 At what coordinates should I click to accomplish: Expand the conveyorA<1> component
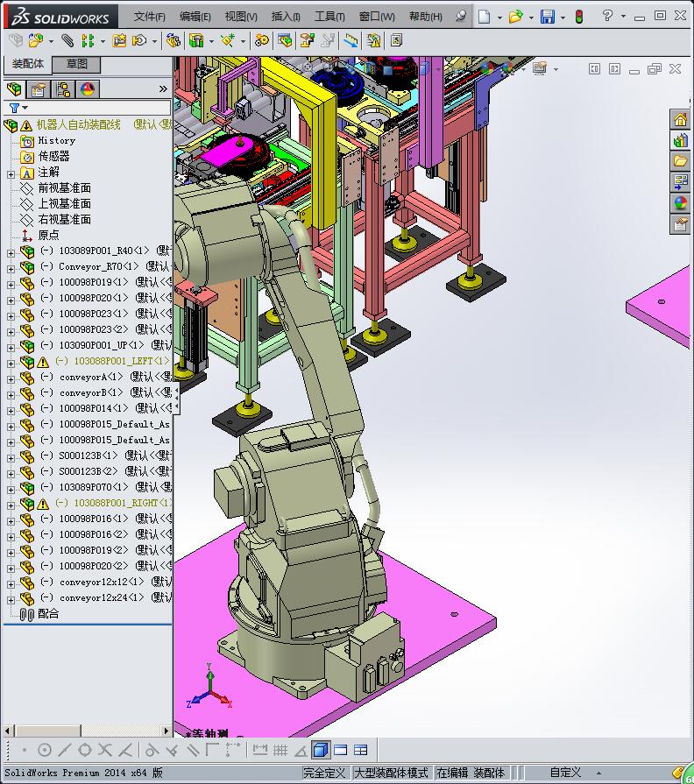11,379
